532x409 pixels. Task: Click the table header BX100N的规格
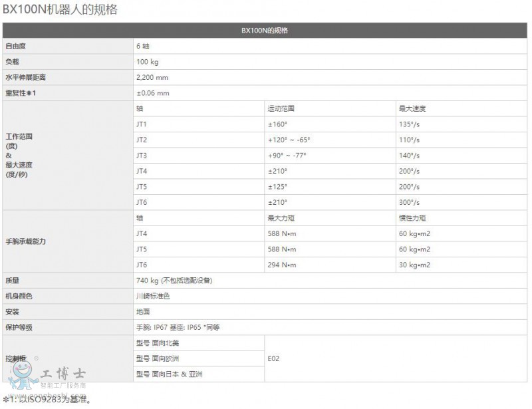pos(265,31)
